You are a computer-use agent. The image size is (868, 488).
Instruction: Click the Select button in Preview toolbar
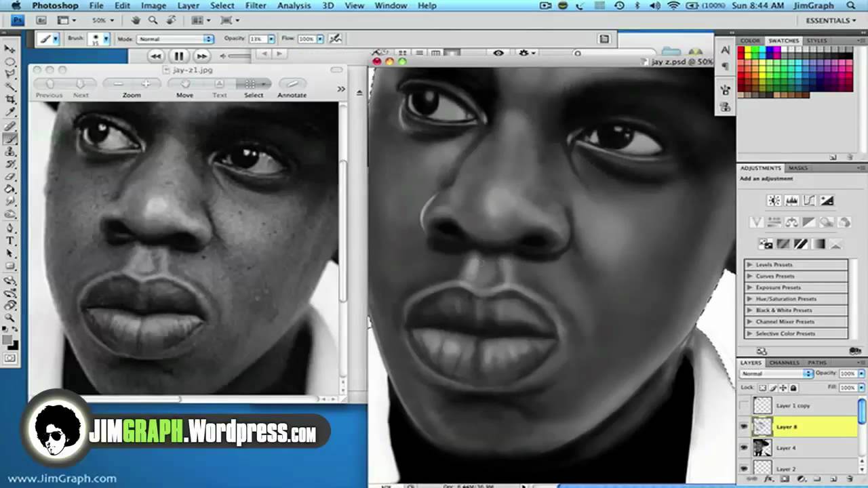pyautogui.click(x=254, y=84)
